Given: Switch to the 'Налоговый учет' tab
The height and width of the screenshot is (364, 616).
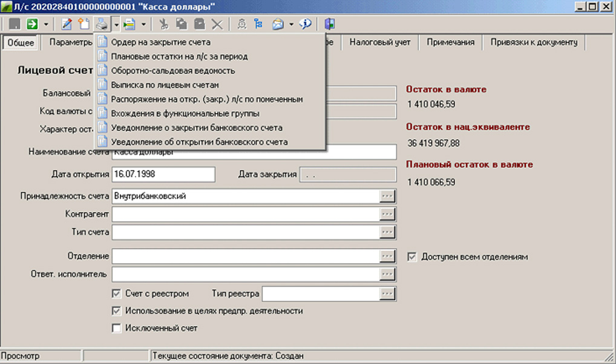Looking at the screenshot, I should (379, 42).
